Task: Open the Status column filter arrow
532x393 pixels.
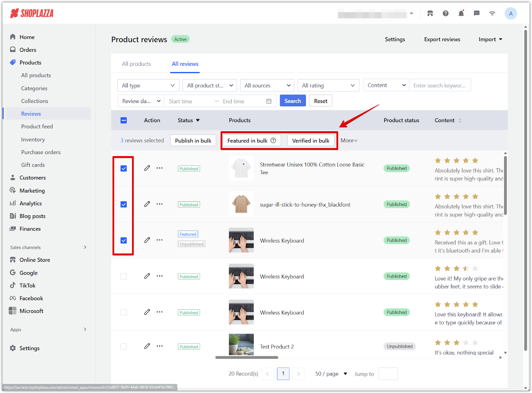Action: click(198, 120)
